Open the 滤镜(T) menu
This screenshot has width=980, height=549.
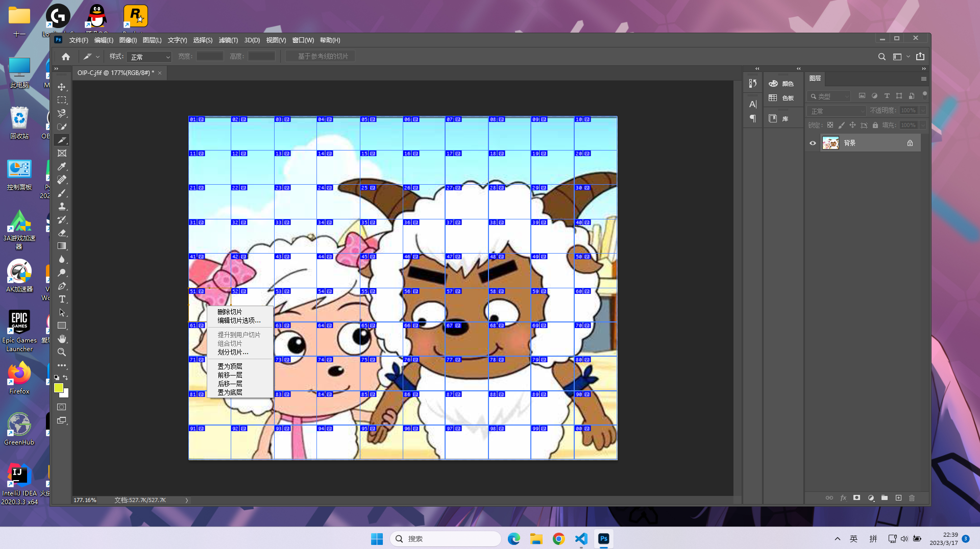(x=228, y=40)
